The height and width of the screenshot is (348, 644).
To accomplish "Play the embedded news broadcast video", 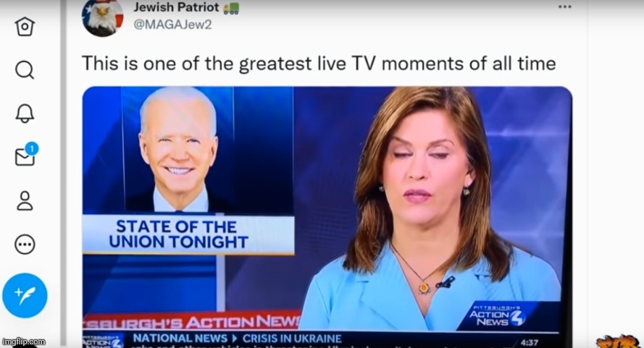I will [327, 216].
